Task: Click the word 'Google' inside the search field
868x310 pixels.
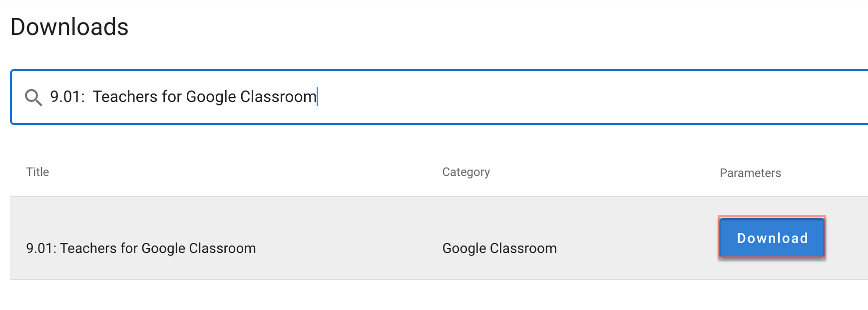Action: (211, 96)
